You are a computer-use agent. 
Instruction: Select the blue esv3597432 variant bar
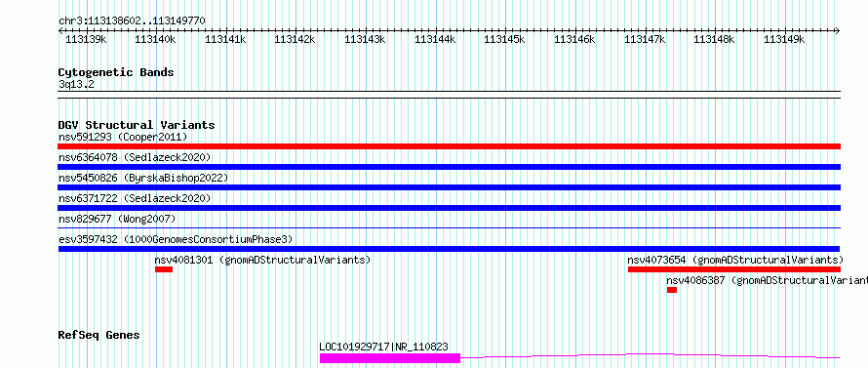(449, 249)
